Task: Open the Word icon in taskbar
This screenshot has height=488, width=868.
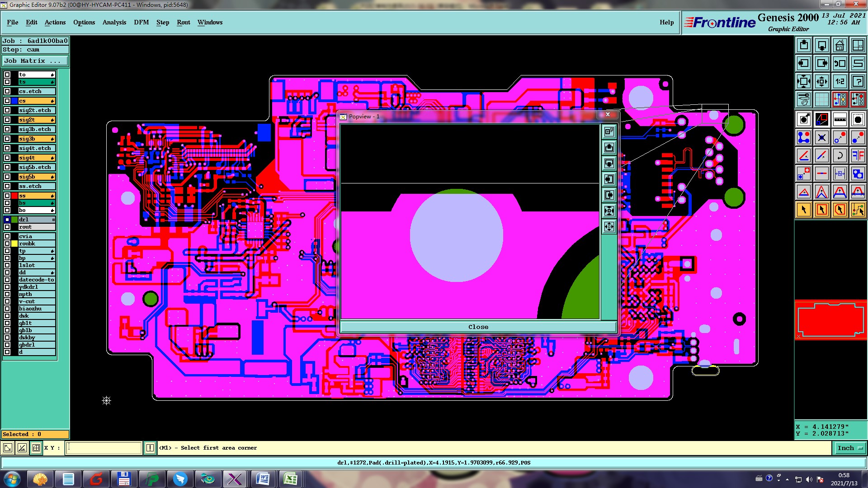Action: coord(262,479)
